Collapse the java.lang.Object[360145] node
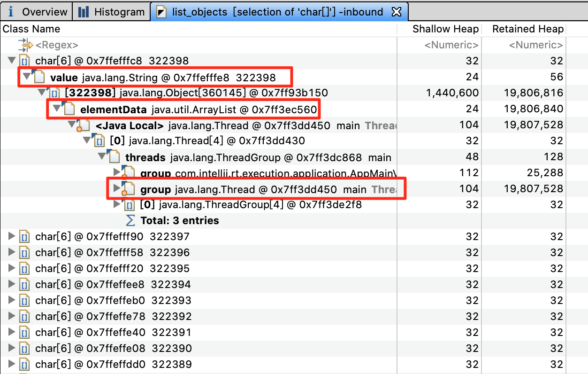This screenshot has height=374, width=588. pyautogui.click(x=42, y=93)
